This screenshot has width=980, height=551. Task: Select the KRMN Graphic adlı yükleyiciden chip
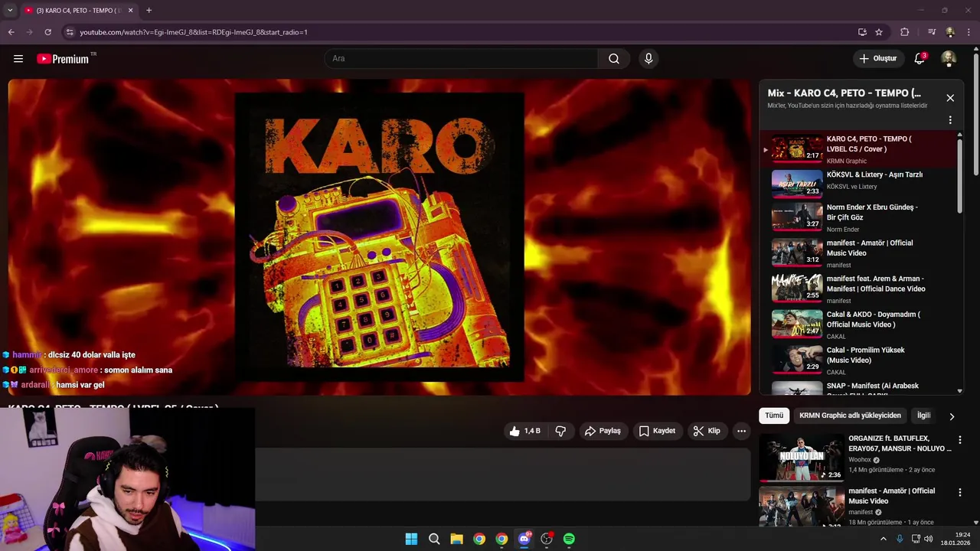(850, 416)
